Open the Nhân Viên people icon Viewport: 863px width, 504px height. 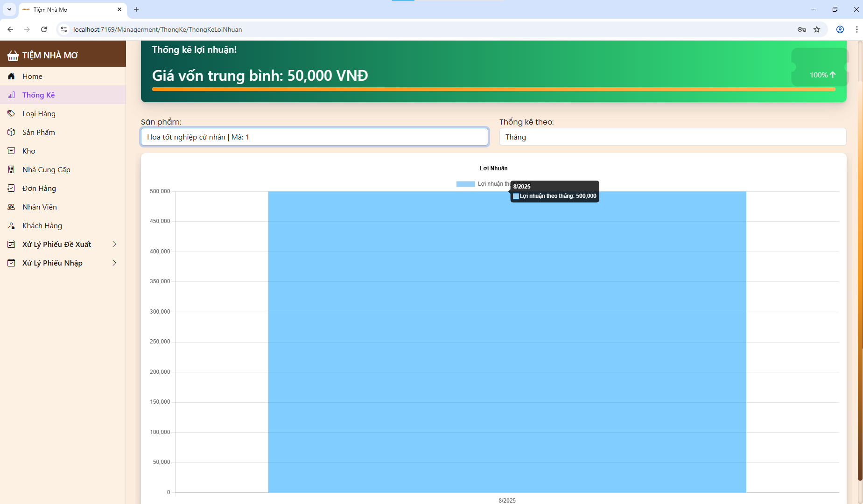(11, 207)
